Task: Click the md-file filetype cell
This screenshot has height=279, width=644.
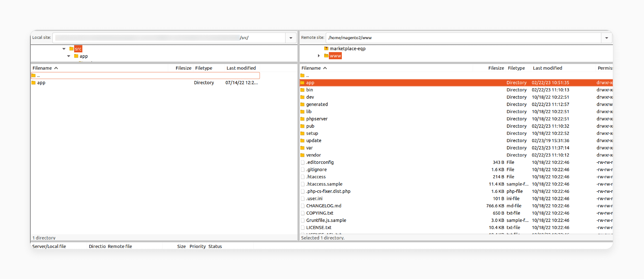Action: point(514,206)
